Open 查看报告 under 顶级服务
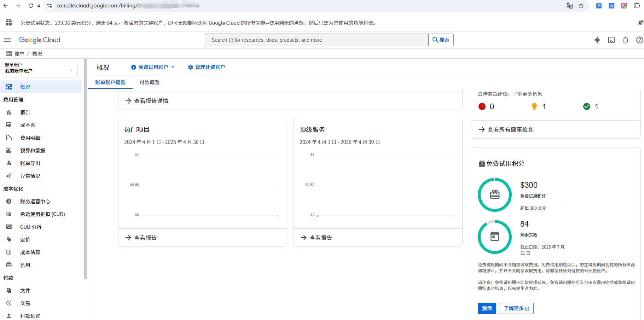This screenshot has width=644, height=320. point(317,238)
